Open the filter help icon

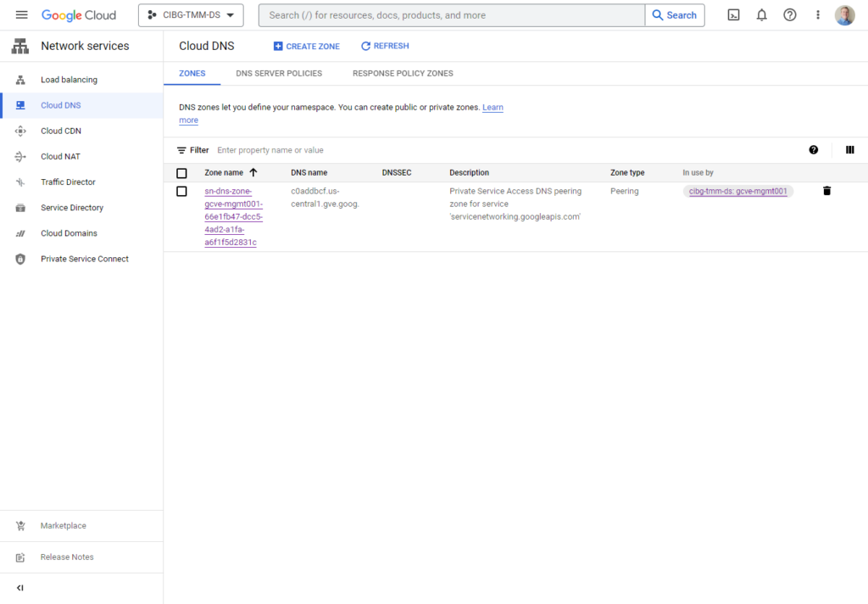[813, 149]
